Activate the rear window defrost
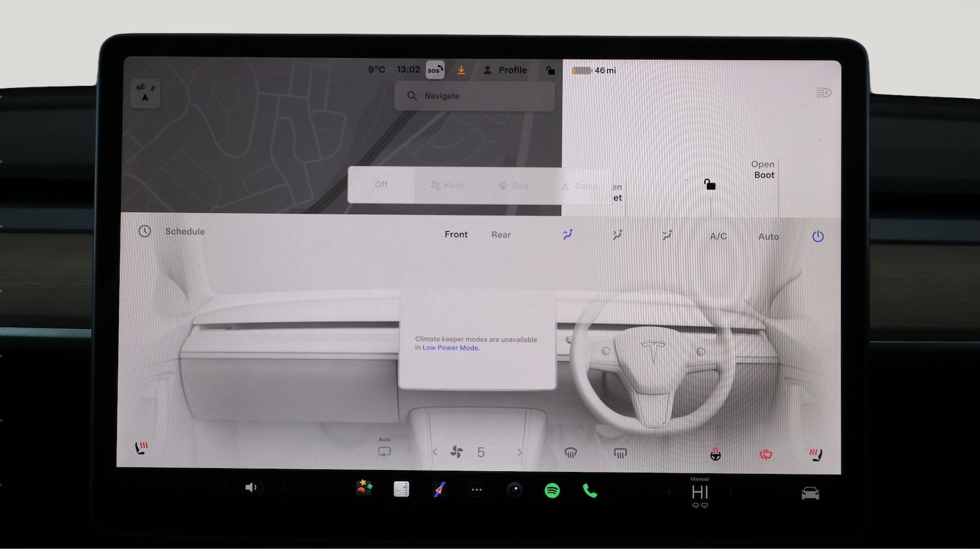The width and height of the screenshot is (980, 549). [619, 454]
